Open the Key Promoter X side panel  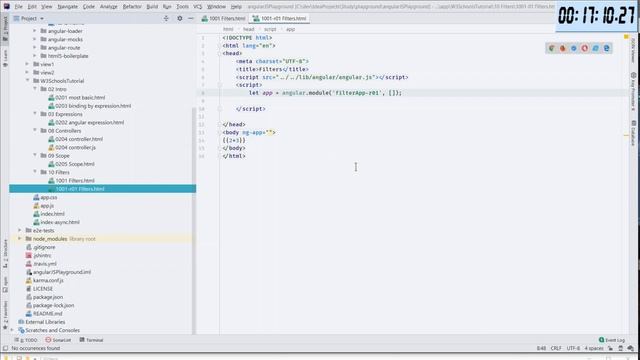(633, 92)
